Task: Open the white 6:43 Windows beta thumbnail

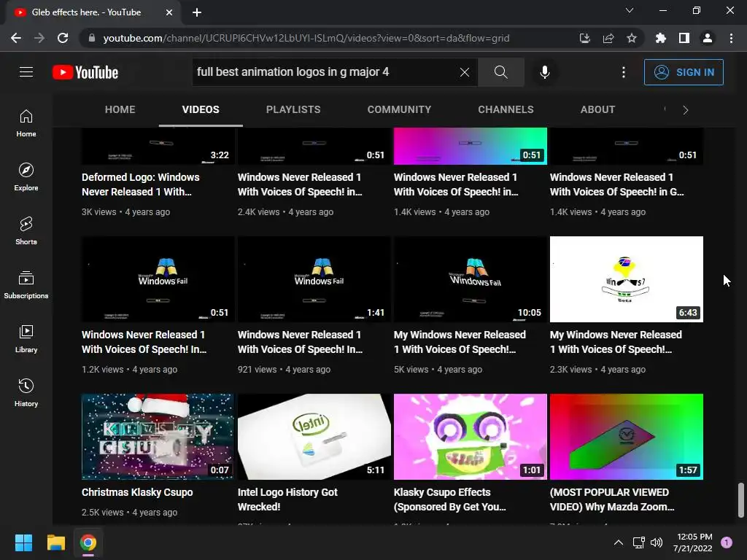Action: coord(627,279)
